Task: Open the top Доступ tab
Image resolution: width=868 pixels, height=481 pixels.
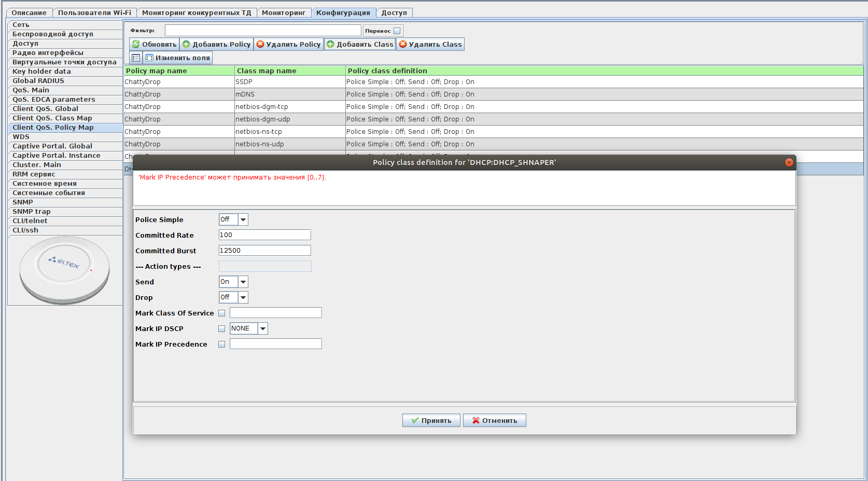Action: click(394, 12)
